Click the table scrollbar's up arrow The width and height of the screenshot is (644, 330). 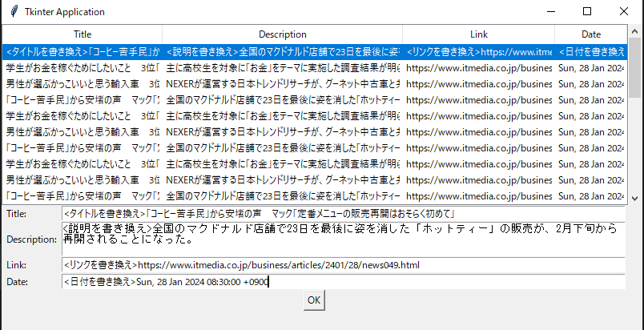tap(634, 32)
